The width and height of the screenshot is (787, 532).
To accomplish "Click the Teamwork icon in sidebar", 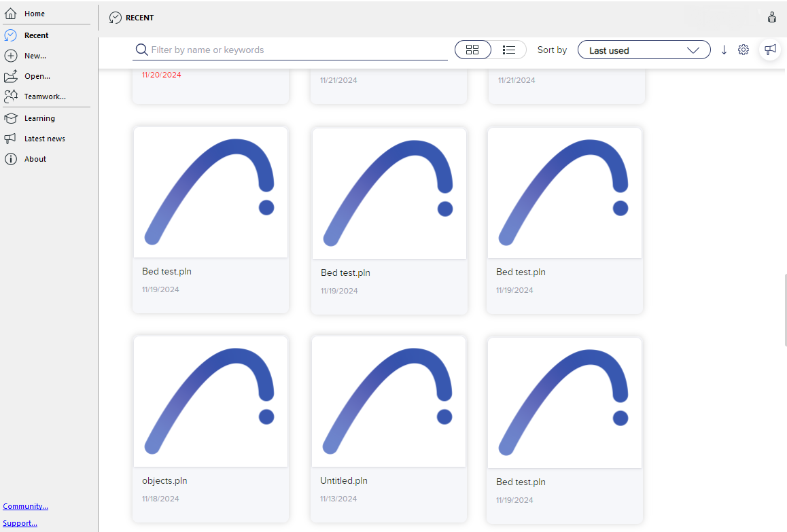I will [x=10, y=96].
